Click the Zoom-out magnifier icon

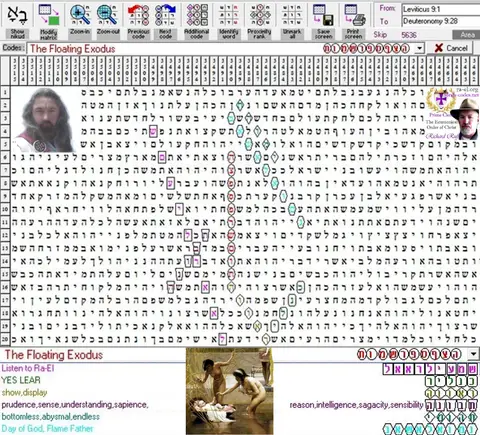[x=108, y=15]
